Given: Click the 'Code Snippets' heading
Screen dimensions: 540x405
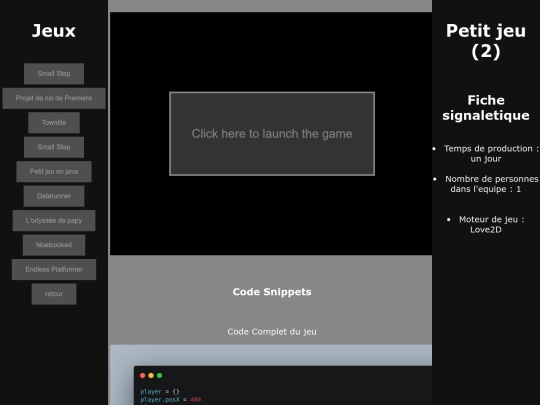Looking at the screenshot, I should click(272, 292).
